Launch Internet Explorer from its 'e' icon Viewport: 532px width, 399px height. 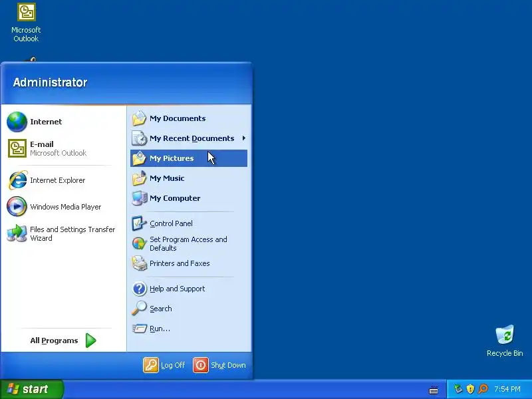(17, 180)
